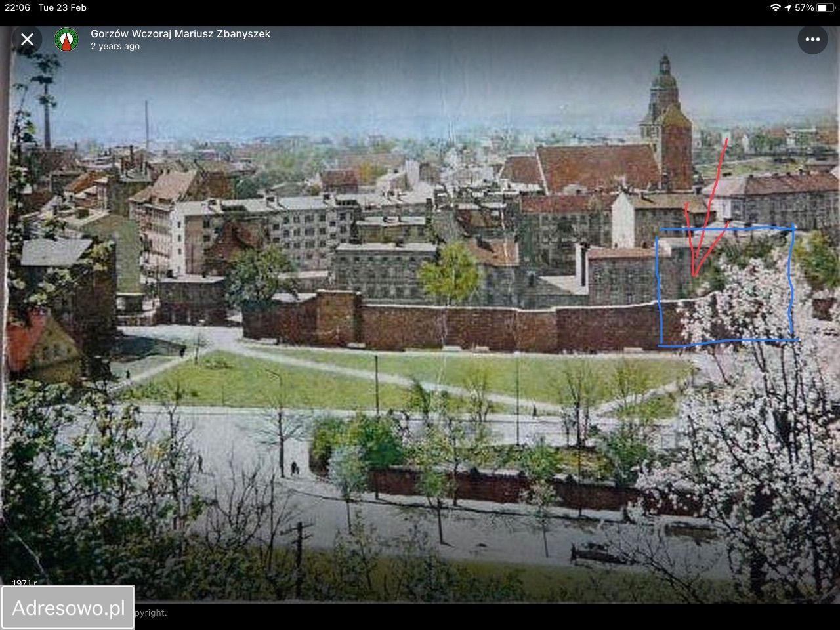Tap the Wi-Fi icon in status bar
840x630 pixels.
point(775,8)
